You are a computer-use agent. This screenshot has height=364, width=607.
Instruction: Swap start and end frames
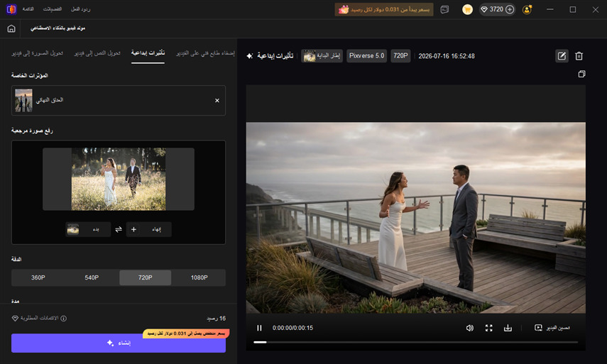pyautogui.click(x=119, y=229)
